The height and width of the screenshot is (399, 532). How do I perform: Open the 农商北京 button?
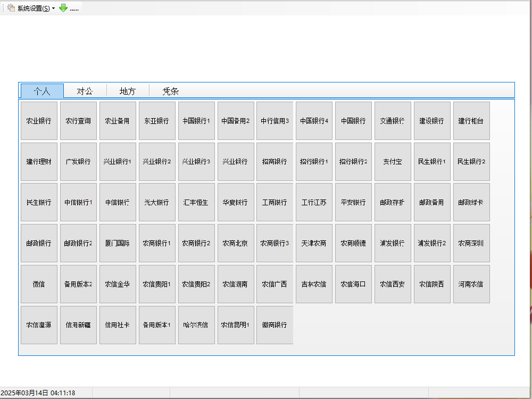[x=236, y=243]
